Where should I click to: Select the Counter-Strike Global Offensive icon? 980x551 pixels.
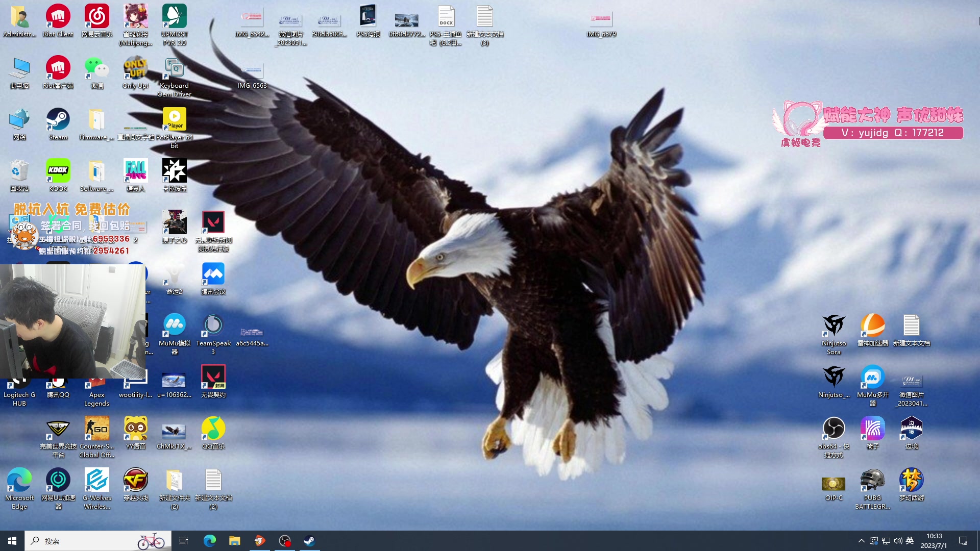pyautogui.click(x=96, y=429)
